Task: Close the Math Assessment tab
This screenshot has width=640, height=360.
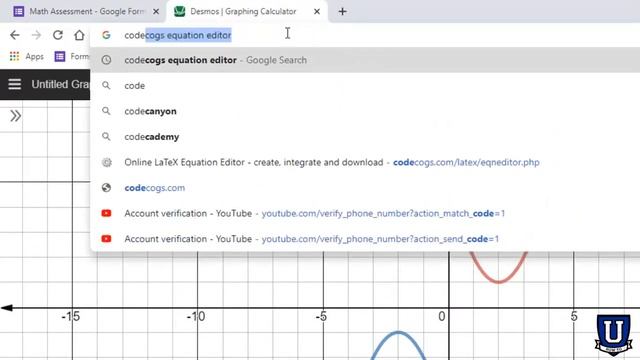Action: (x=156, y=12)
